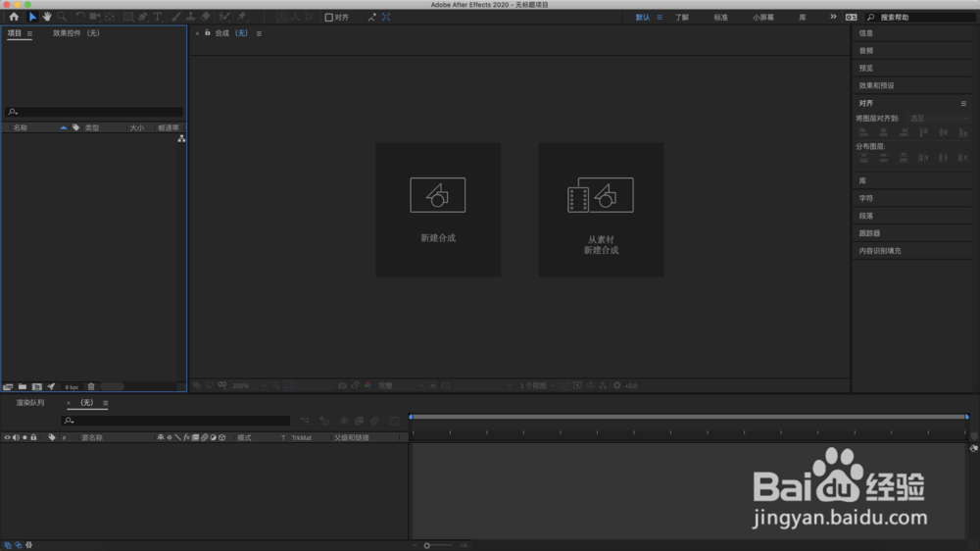Expand more workspaces with double chevron
The height and width of the screenshot is (551, 980).
pos(833,17)
